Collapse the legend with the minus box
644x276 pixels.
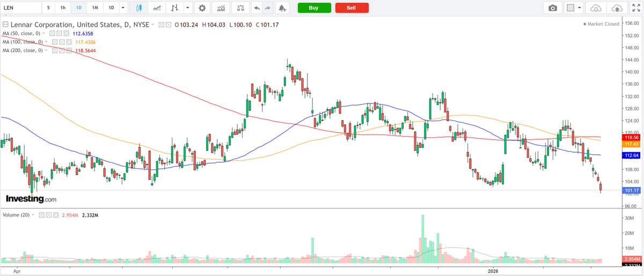click(x=5, y=25)
